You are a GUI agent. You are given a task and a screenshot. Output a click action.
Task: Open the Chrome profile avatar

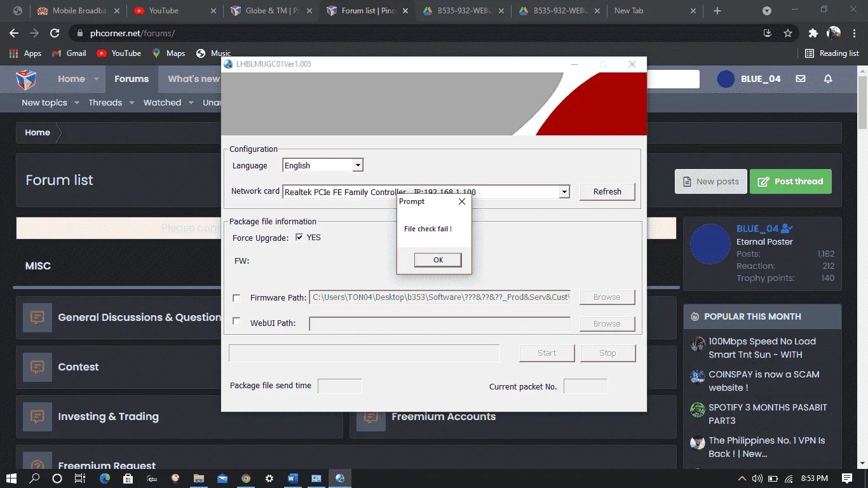pyautogui.click(x=834, y=33)
